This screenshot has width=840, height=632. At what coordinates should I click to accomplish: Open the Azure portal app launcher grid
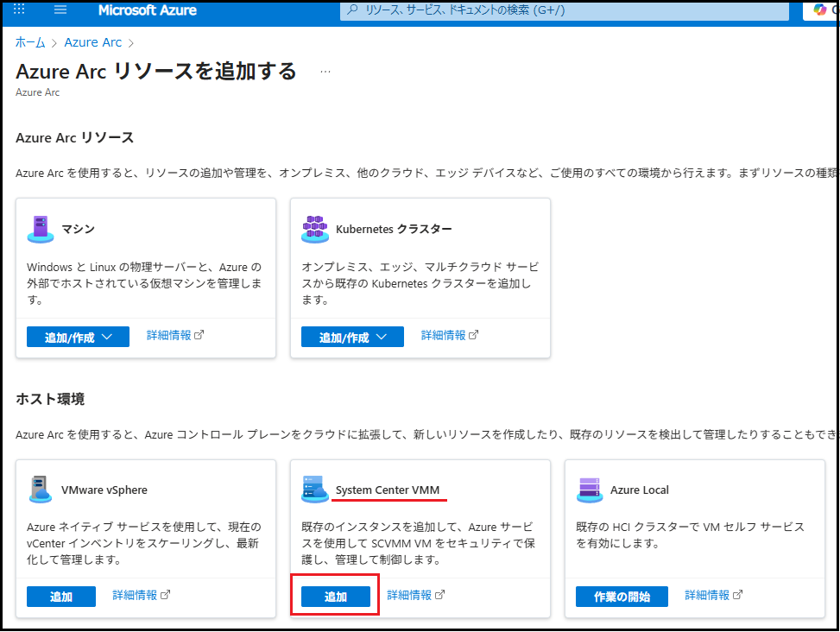tap(20, 9)
